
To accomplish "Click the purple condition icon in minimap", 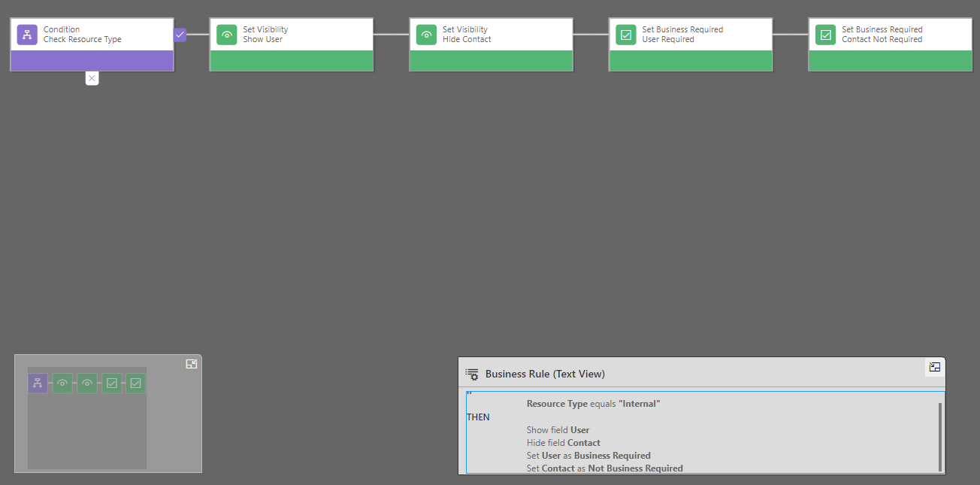I will click(x=38, y=383).
